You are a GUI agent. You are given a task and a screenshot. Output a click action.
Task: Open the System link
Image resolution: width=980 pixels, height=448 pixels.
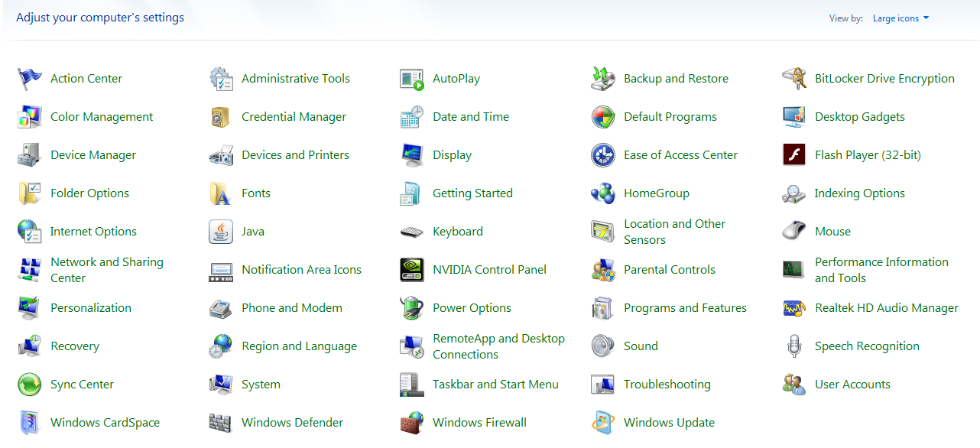pos(261,385)
